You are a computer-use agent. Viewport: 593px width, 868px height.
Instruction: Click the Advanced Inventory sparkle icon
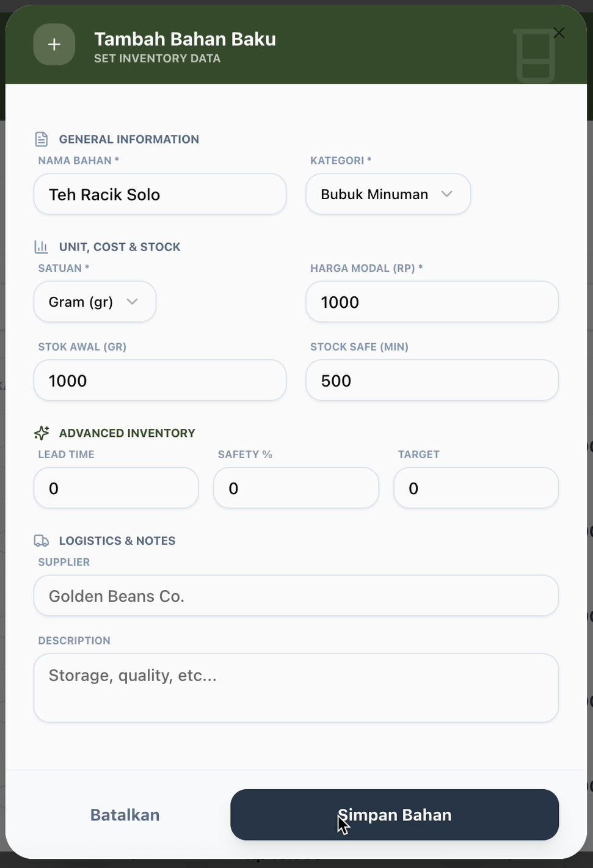point(42,433)
